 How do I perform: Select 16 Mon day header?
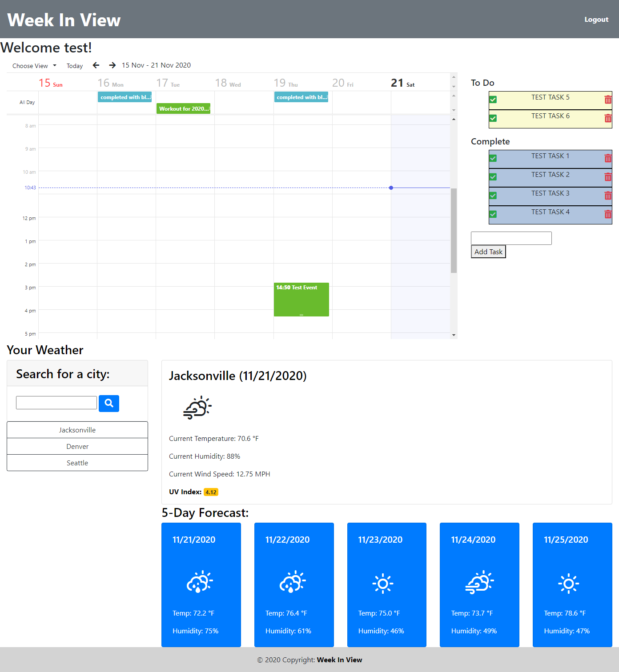[x=111, y=83]
